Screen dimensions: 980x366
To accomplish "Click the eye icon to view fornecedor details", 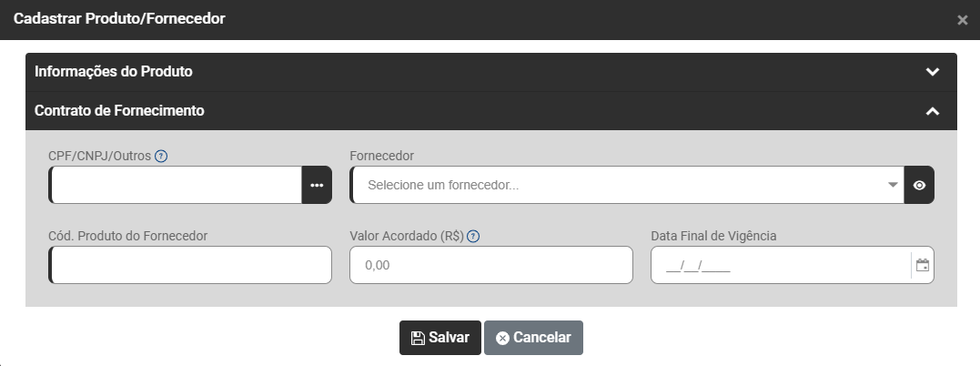I will tap(919, 185).
